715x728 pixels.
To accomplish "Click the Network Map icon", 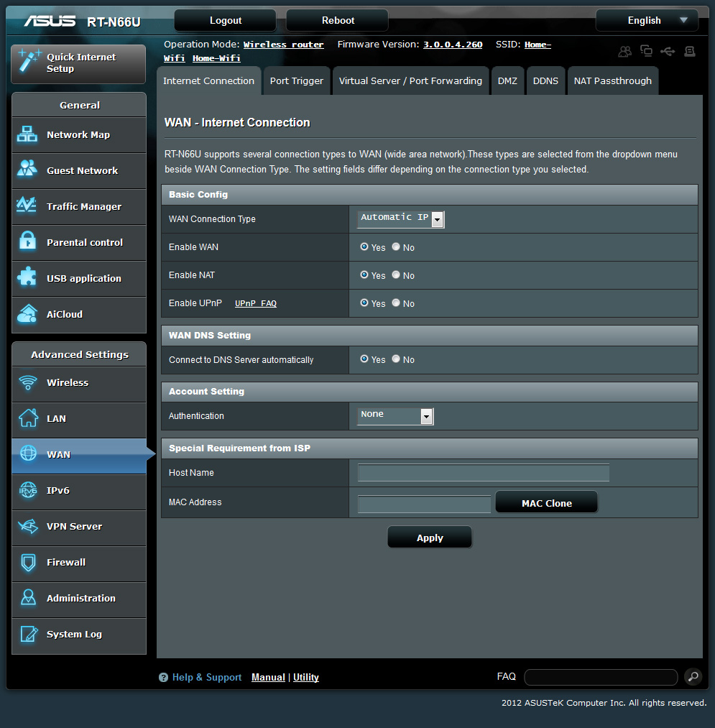I will (27, 134).
